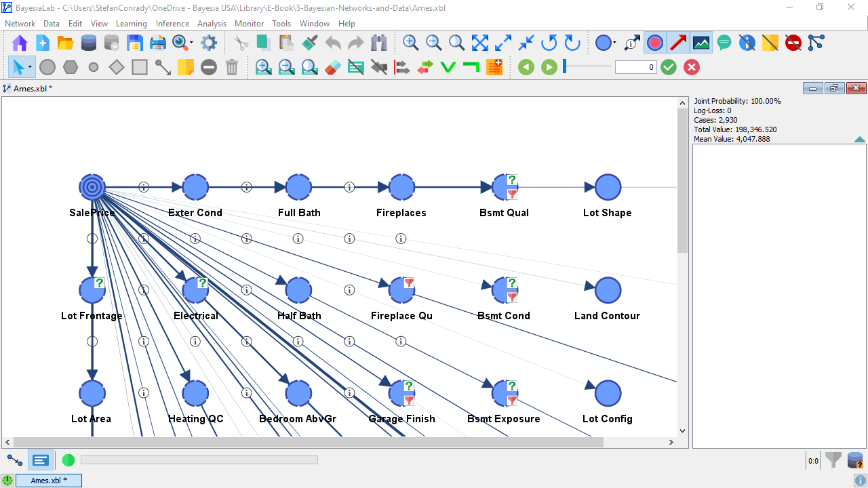The height and width of the screenshot is (488, 868).
Task: Toggle the red no-entry indicator icon
Action: pos(793,43)
